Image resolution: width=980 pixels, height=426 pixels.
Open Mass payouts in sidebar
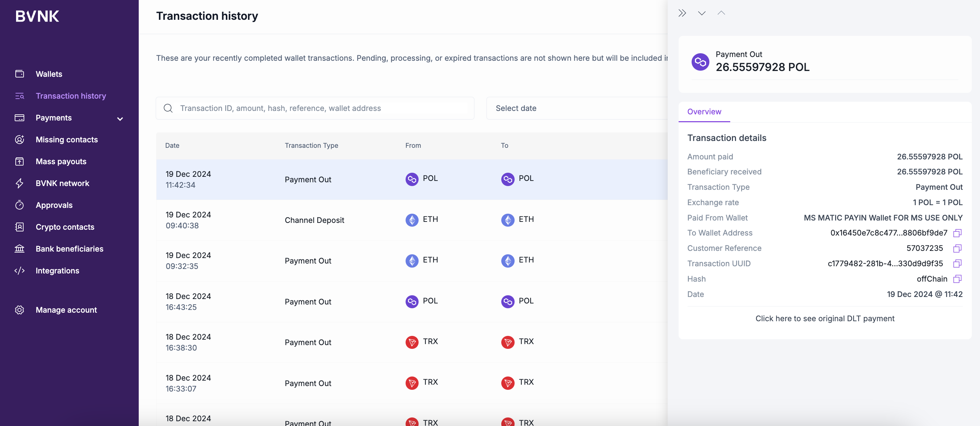[61, 161]
